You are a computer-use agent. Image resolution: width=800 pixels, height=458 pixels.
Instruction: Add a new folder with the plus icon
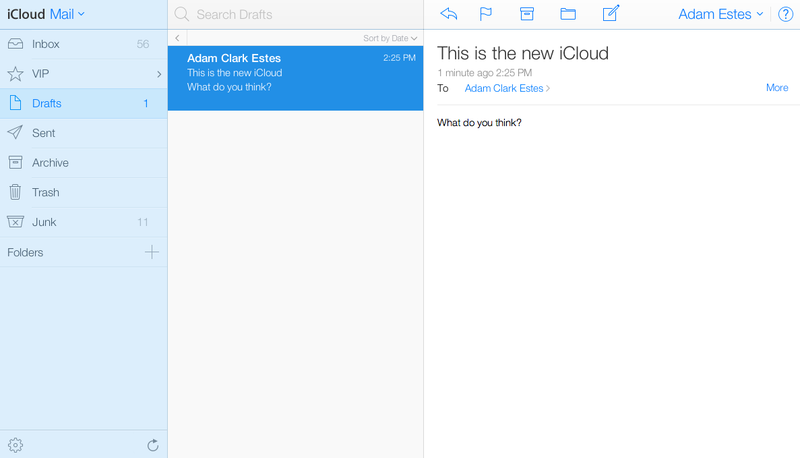tap(152, 252)
